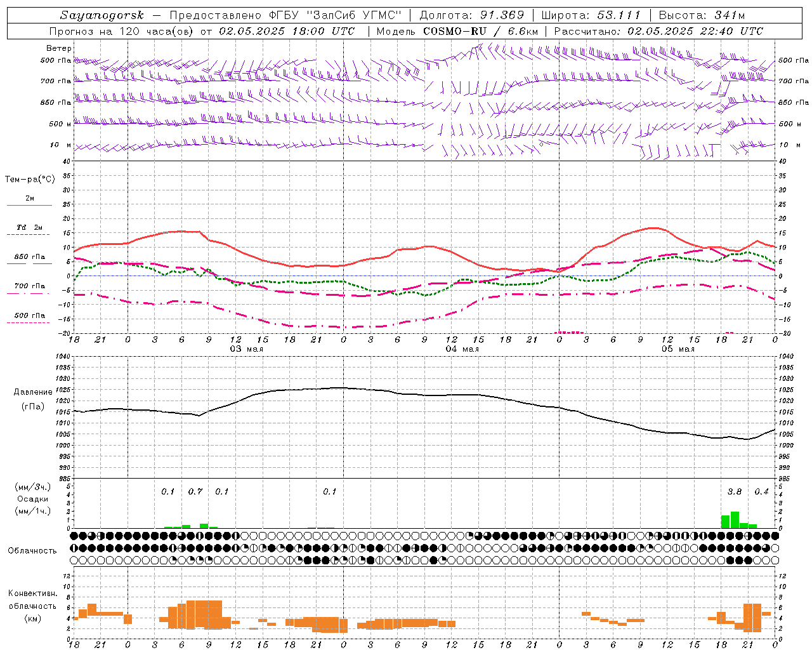Click the Ветер panel label
Image resolution: width=812 pixels, height=650 pixels.
(58, 49)
